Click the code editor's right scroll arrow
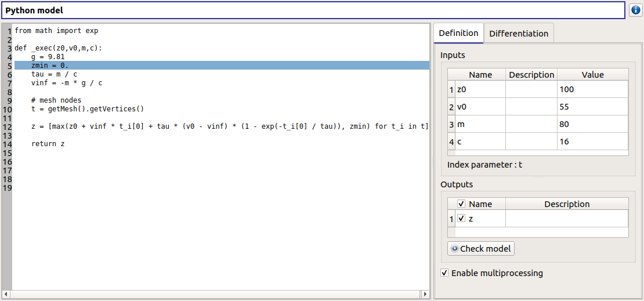 click(425, 295)
